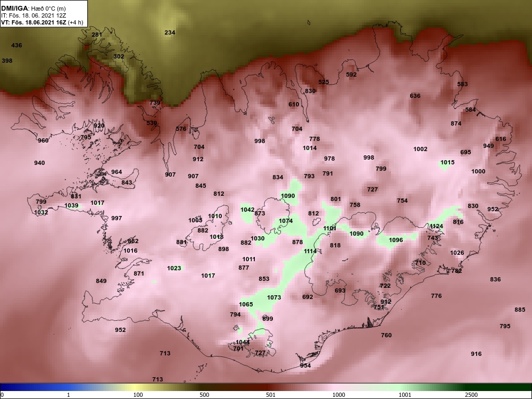Click map value 1026
This screenshot has width=532, height=399.
[x=457, y=253]
